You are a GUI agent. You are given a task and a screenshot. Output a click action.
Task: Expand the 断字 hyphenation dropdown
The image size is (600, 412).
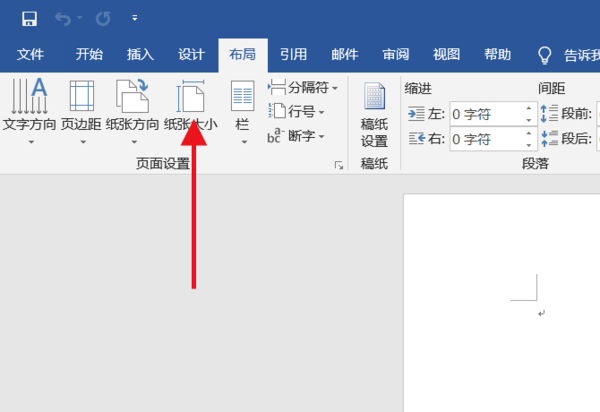(297, 136)
